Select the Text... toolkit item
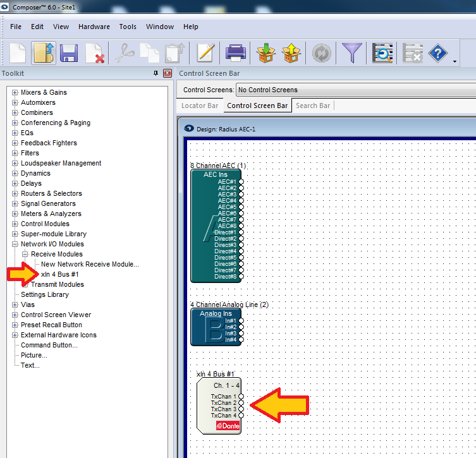Viewport: 476px width, 458px height. [30, 365]
